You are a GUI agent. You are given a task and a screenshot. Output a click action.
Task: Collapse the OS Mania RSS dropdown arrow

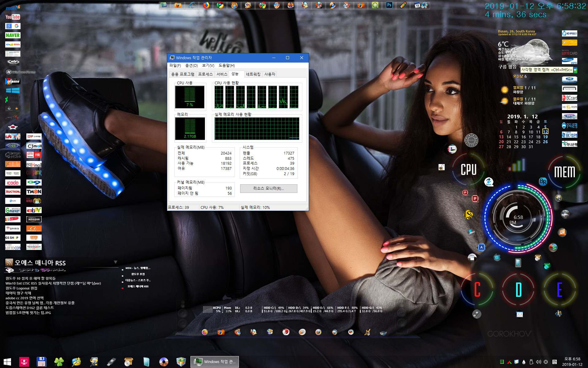[x=115, y=262]
